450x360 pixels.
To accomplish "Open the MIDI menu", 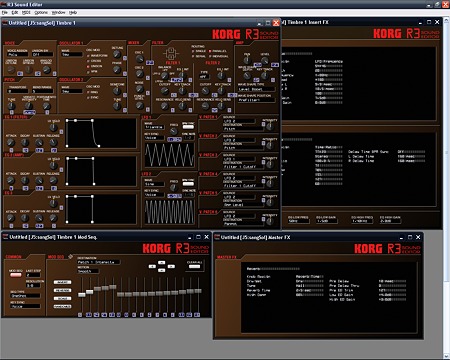I will (x=26, y=12).
